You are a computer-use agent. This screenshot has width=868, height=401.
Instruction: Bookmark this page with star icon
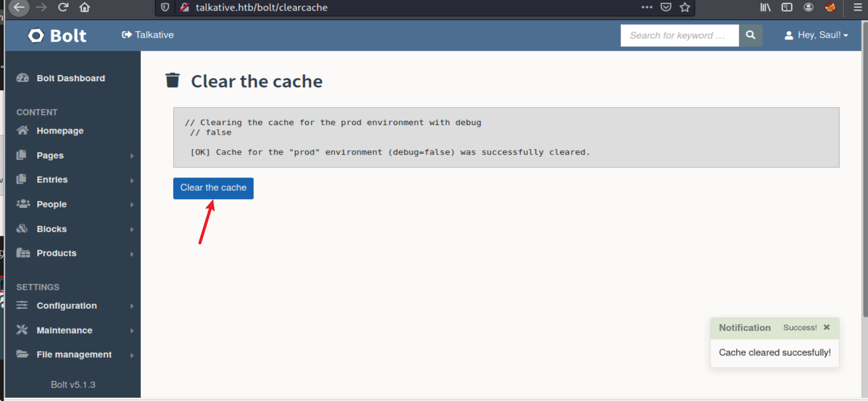[685, 7]
